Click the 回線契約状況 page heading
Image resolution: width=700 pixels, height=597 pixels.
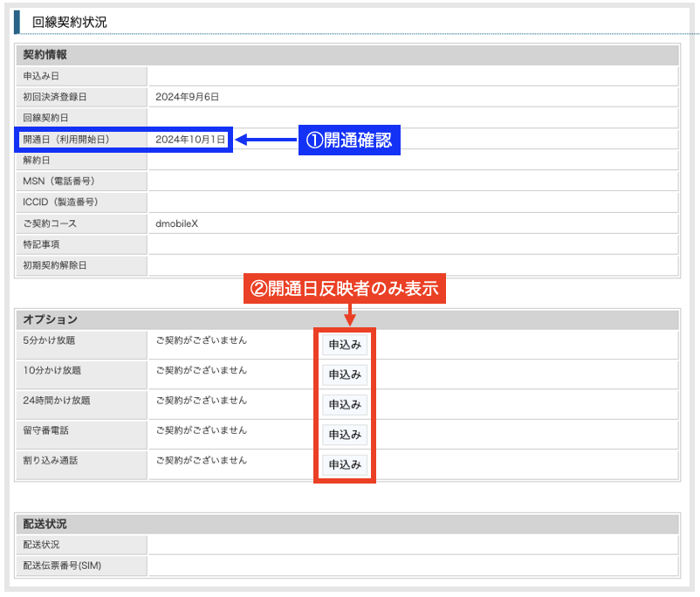[x=70, y=22]
